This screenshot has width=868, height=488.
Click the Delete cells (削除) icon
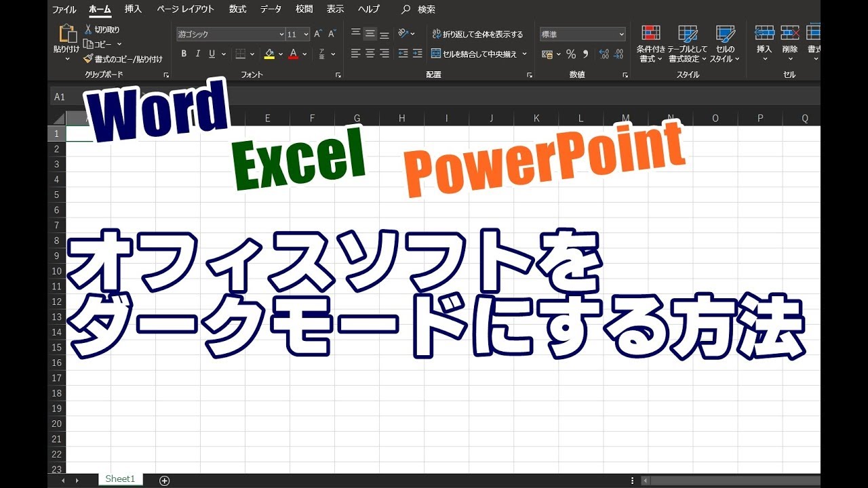[x=790, y=32]
